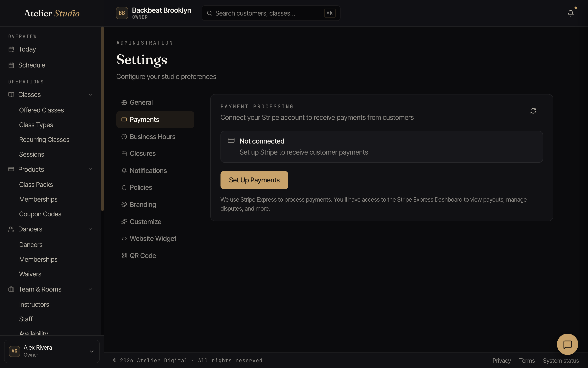Viewport: 588px width, 368px height.
Task: Open Business Hours settings
Action: (x=155, y=137)
